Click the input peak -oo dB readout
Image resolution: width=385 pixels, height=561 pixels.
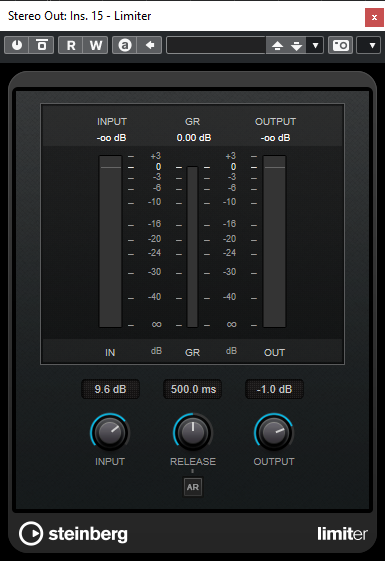111,138
